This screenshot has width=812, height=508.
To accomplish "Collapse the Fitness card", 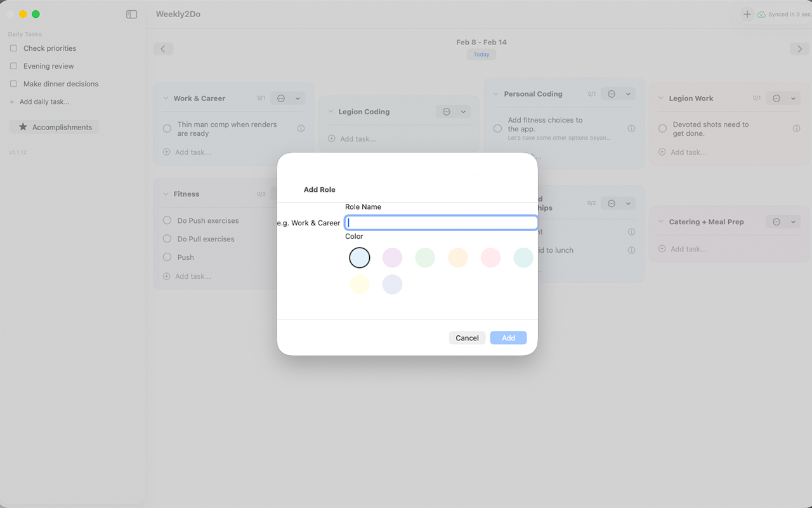I will coord(166,194).
